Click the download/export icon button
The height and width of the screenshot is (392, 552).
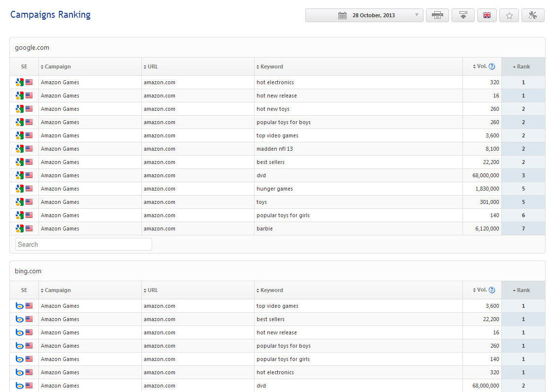(x=463, y=15)
